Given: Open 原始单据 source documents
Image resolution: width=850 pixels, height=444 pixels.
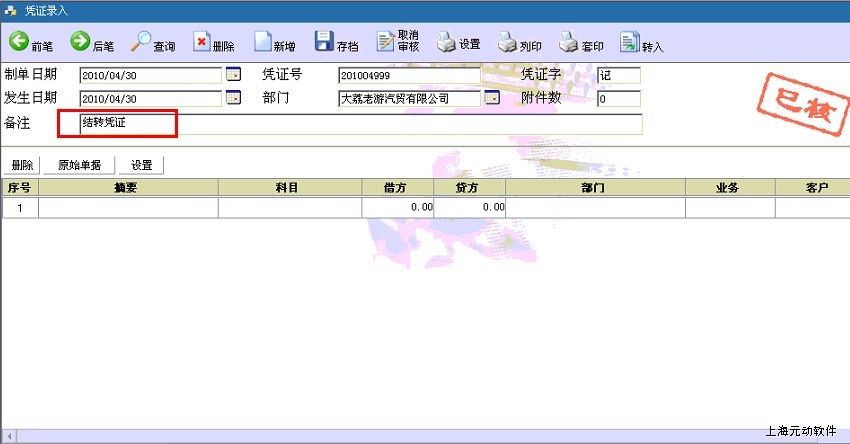Looking at the screenshot, I should point(79,165).
